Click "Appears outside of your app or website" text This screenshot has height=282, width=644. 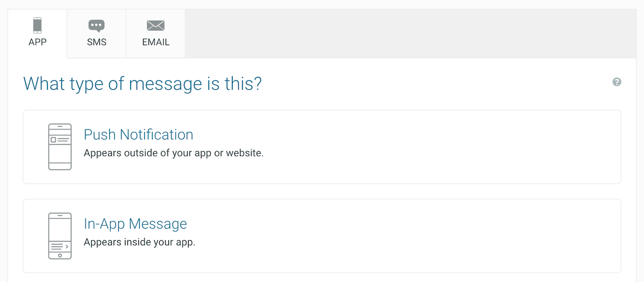coord(173,153)
